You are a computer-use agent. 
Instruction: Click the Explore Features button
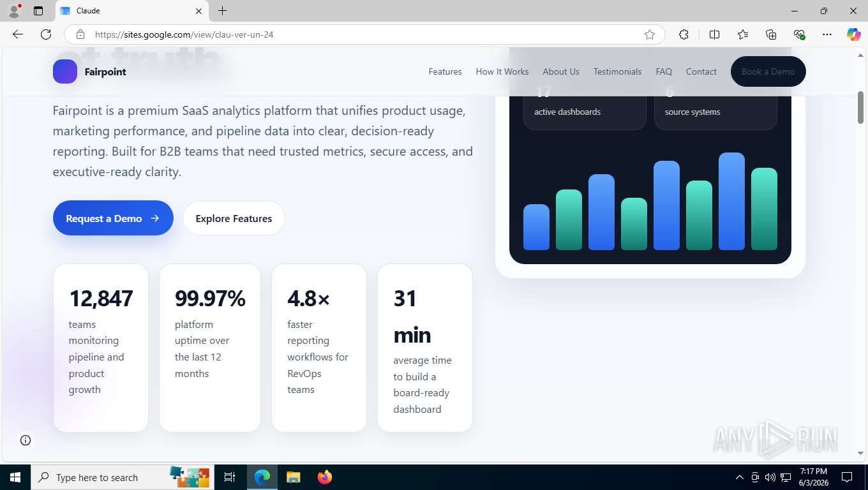pyautogui.click(x=234, y=218)
